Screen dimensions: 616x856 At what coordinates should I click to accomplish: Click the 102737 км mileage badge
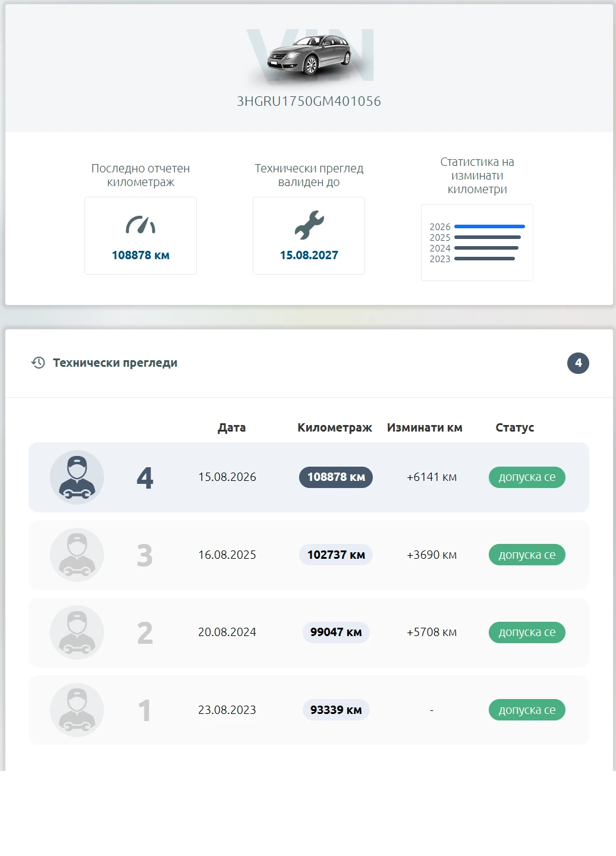[x=336, y=555]
